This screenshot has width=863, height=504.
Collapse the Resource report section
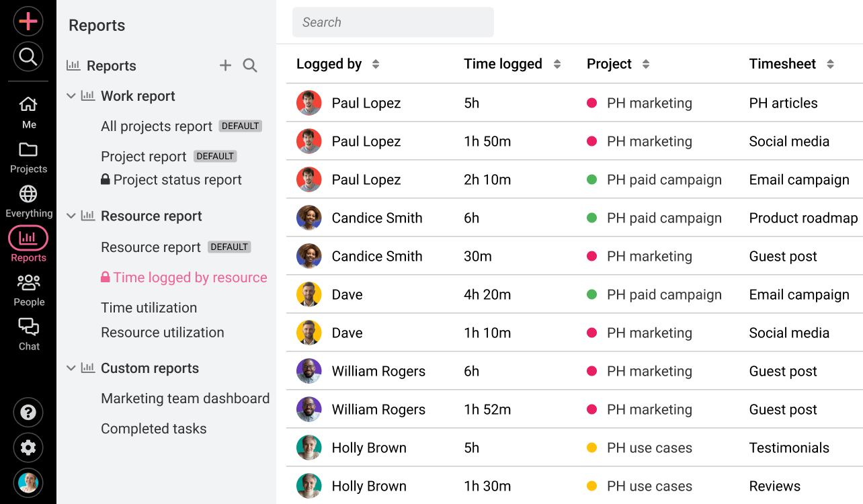(71, 216)
